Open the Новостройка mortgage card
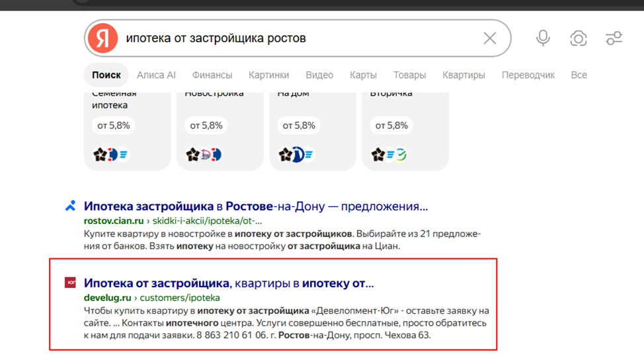Image resolution: width=644 pixels, height=356 pixels. coord(220,131)
